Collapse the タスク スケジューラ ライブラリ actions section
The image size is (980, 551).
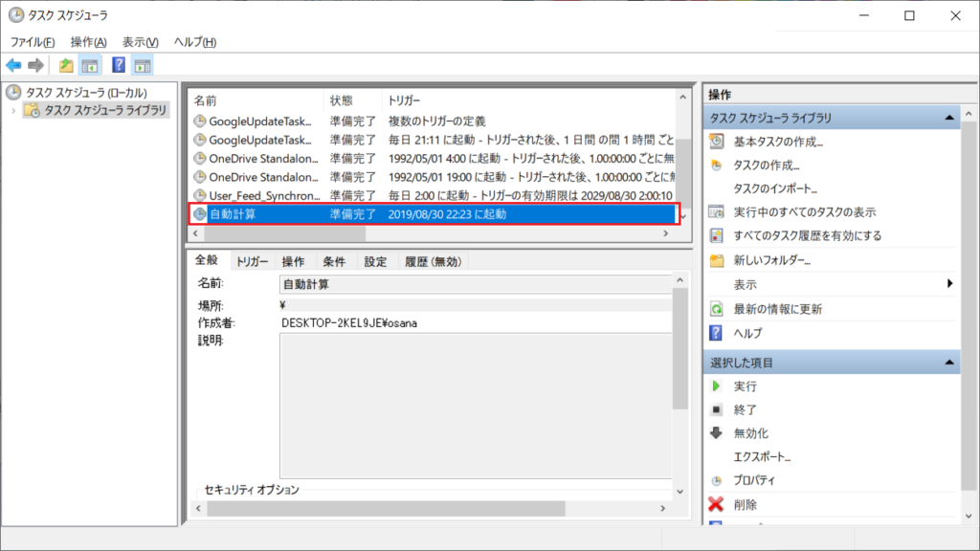click(949, 118)
